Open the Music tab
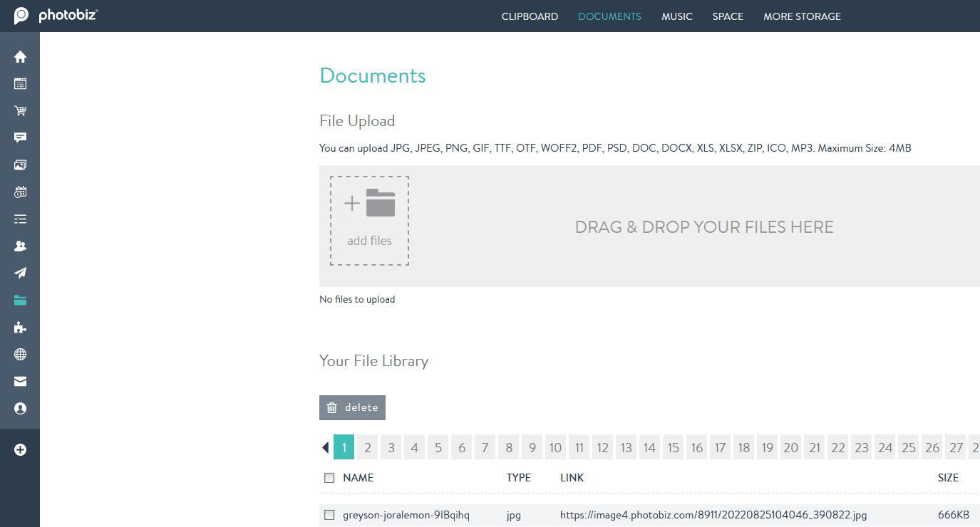This screenshot has height=527, width=980. point(676,16)
